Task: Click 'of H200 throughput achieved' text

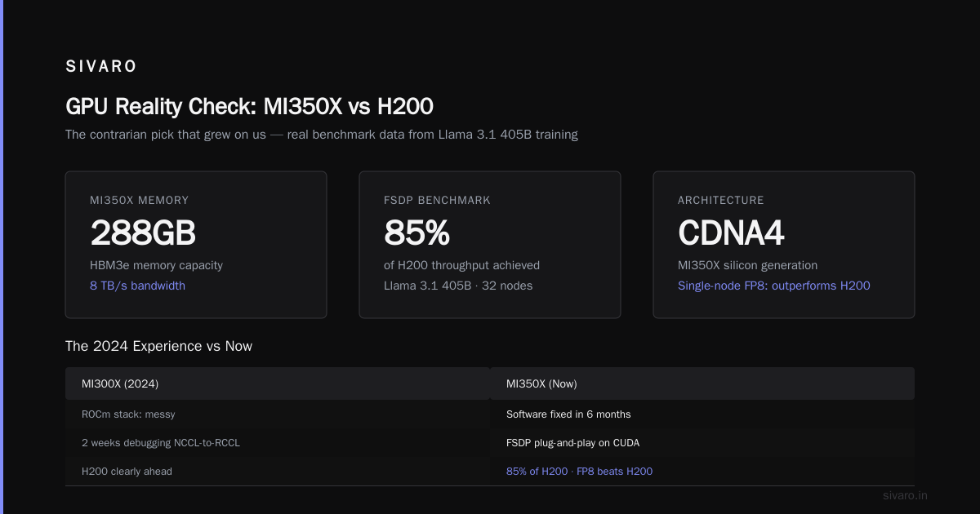Action: point(461,265)
